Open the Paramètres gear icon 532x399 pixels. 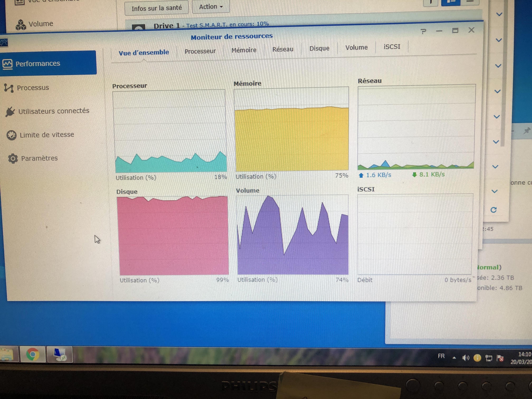point(13,158)
